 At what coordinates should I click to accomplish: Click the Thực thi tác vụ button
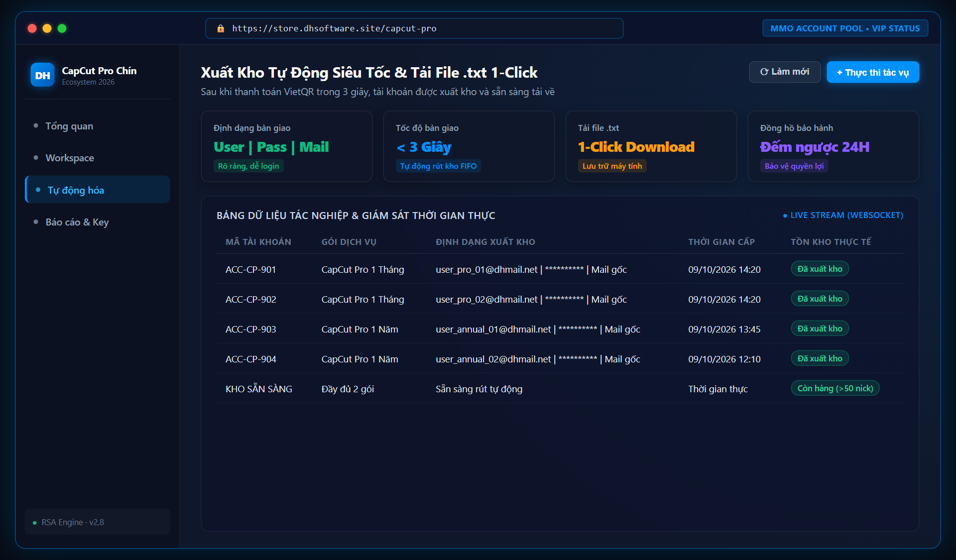873,72
